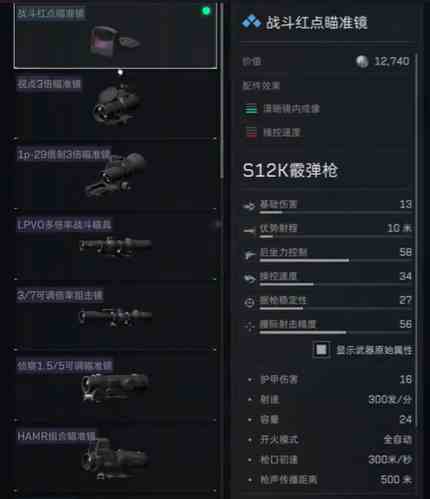Click the blue diamond rarity icon

tap(251, 22)
